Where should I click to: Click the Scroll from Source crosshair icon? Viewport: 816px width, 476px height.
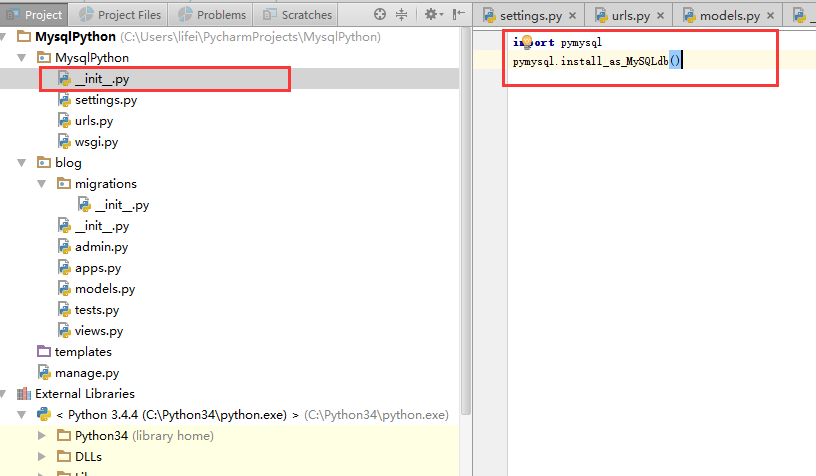(x=380, y=15)
